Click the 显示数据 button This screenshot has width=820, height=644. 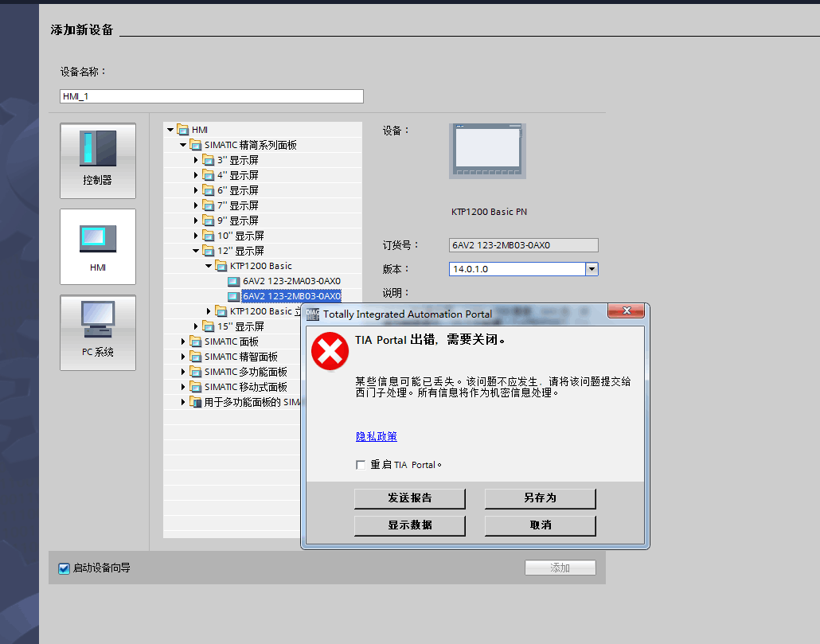410,526
